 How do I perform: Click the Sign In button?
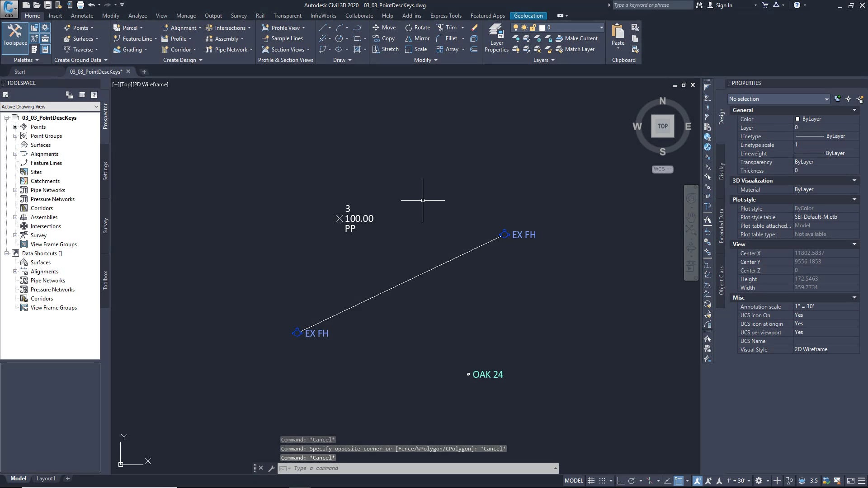point(723,5)
